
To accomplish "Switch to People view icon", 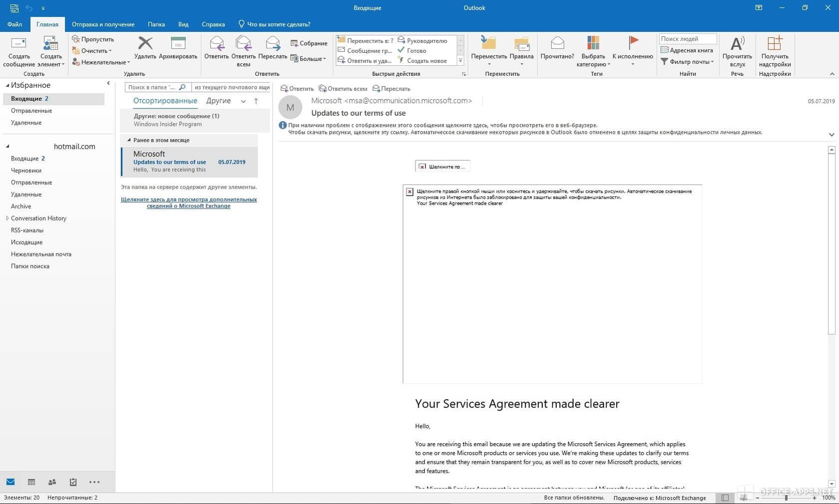I will pos(52,482).
